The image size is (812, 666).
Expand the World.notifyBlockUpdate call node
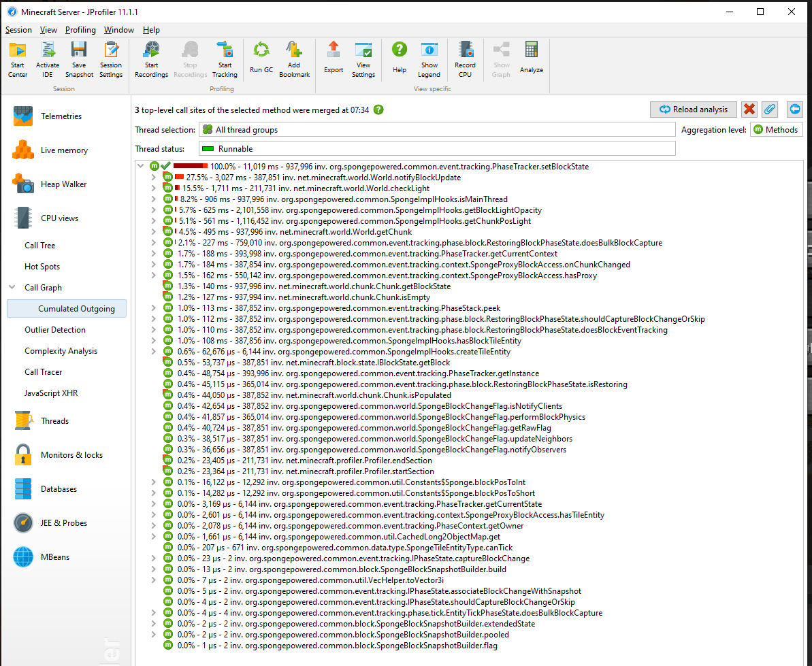point(155,176)
